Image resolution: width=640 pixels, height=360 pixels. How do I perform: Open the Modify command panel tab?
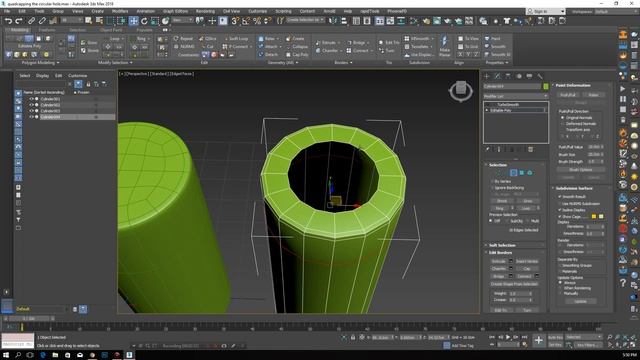coord(497,76)
